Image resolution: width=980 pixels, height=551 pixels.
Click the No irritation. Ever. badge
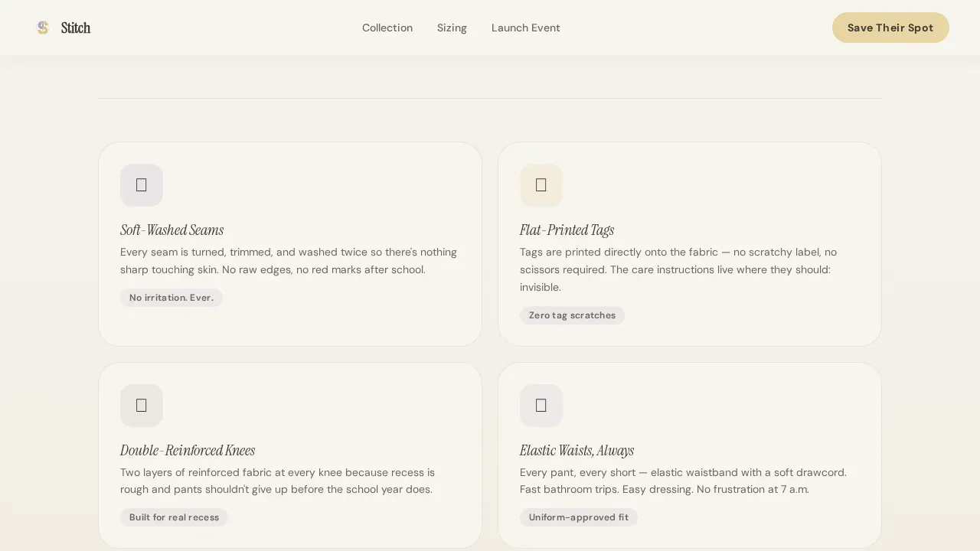click(171, 298)
